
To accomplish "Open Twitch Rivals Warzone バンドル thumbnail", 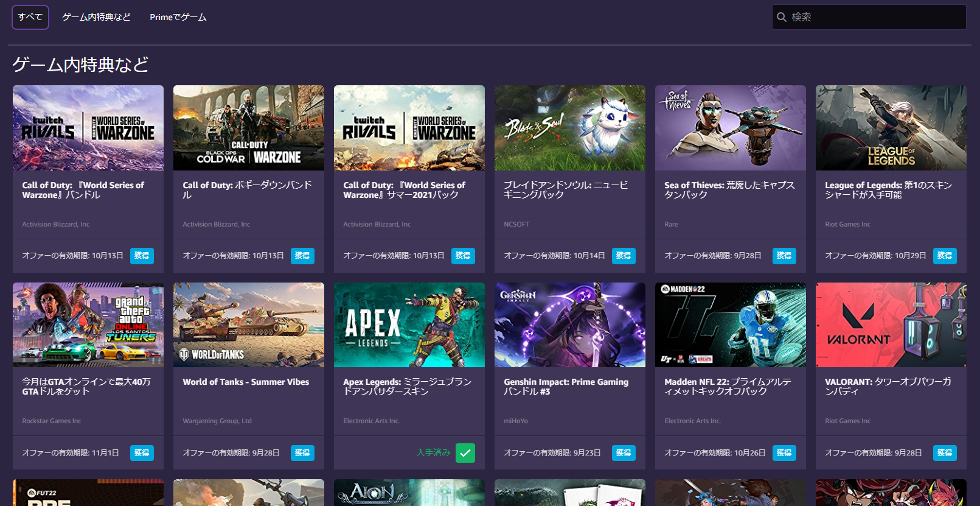I will 88,128.
